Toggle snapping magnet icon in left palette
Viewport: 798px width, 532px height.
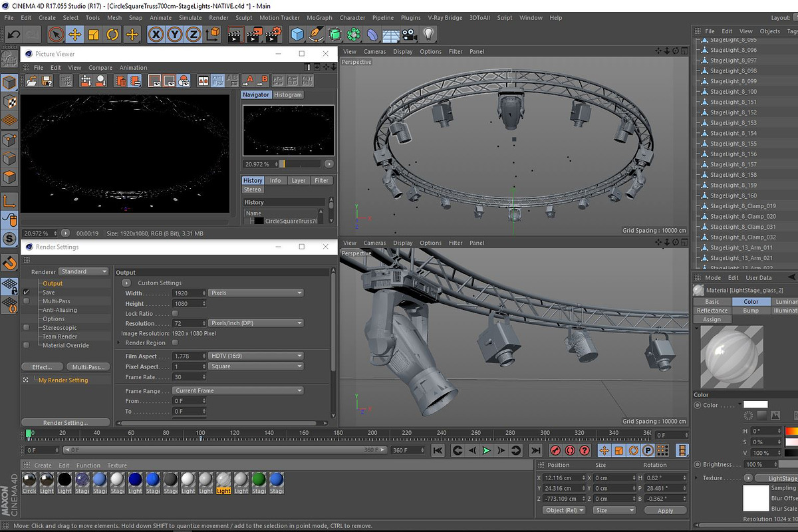[x=9, y=263]
